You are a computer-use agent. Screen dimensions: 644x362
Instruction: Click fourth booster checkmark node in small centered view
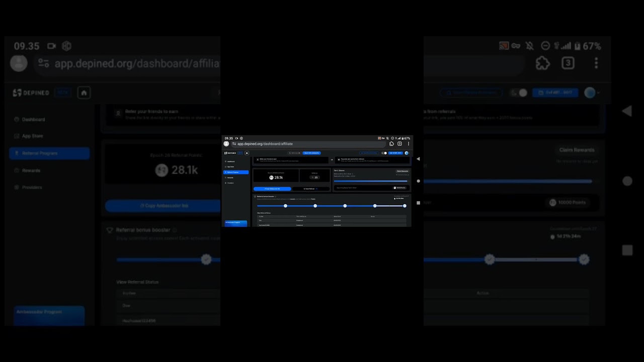tap(375, 206)
